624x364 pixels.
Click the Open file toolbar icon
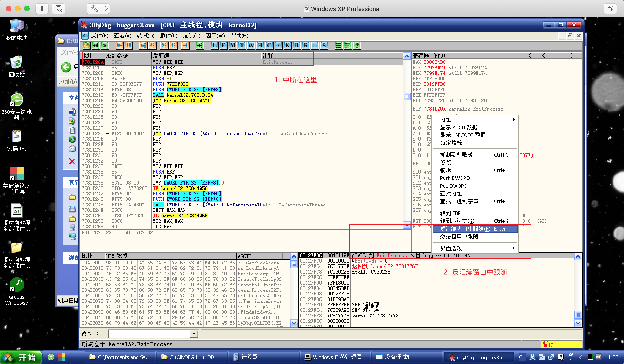[86, 45]
